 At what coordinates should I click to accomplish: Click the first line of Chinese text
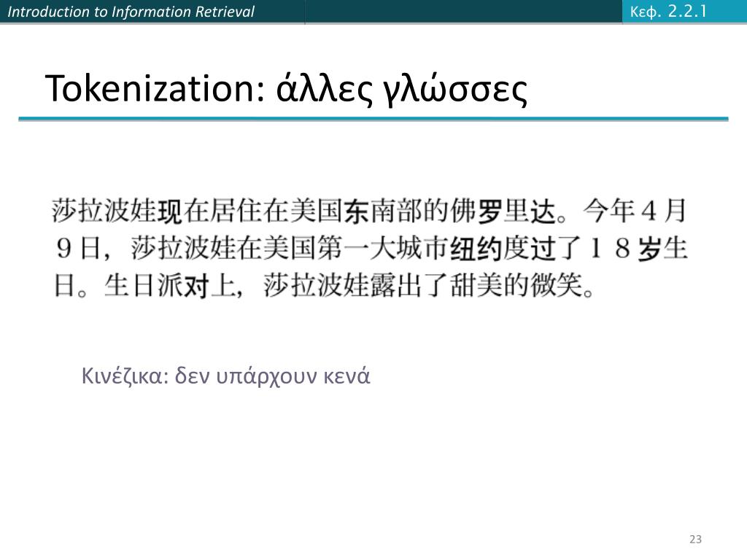point(369,211)
